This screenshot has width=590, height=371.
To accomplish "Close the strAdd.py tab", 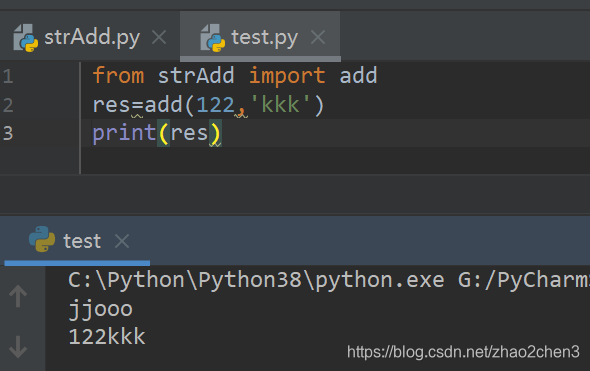I will pyautogui.click(x=159, y=37).
